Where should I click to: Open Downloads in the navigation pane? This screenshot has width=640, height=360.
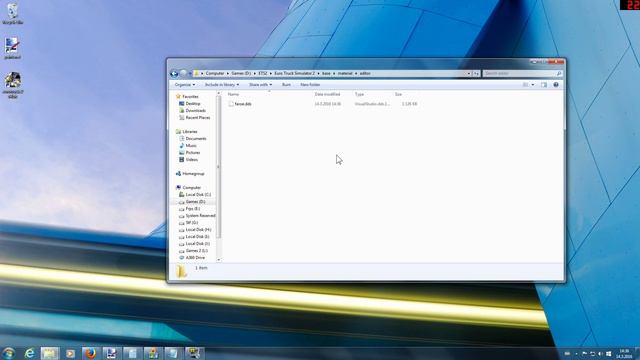click(x=196, y=111)
